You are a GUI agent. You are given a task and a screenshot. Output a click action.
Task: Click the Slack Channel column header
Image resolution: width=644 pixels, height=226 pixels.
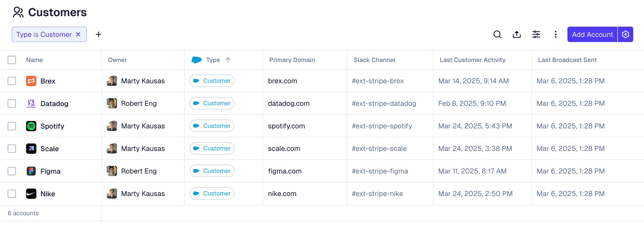(375, 60)
